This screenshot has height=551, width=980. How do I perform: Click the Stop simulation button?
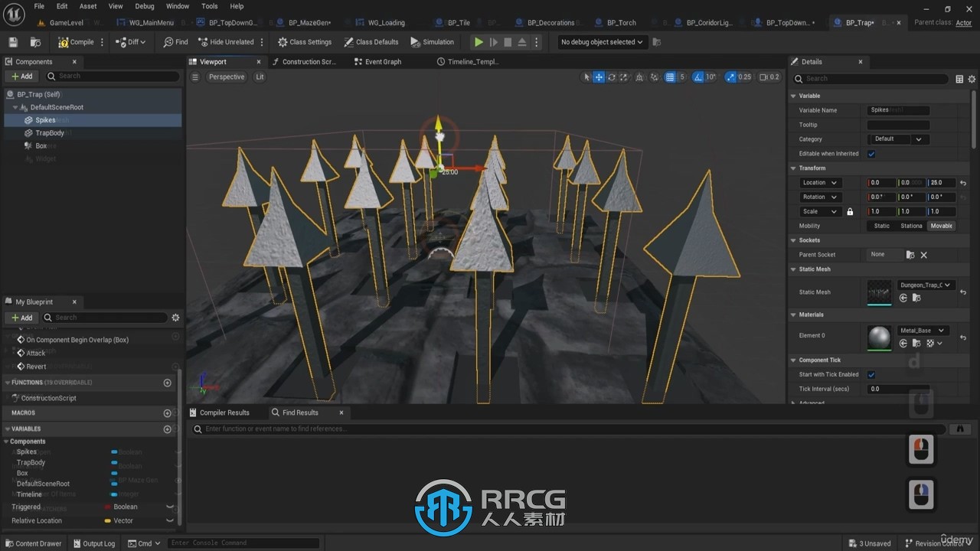pyautogui.click(x=508, y=42)
